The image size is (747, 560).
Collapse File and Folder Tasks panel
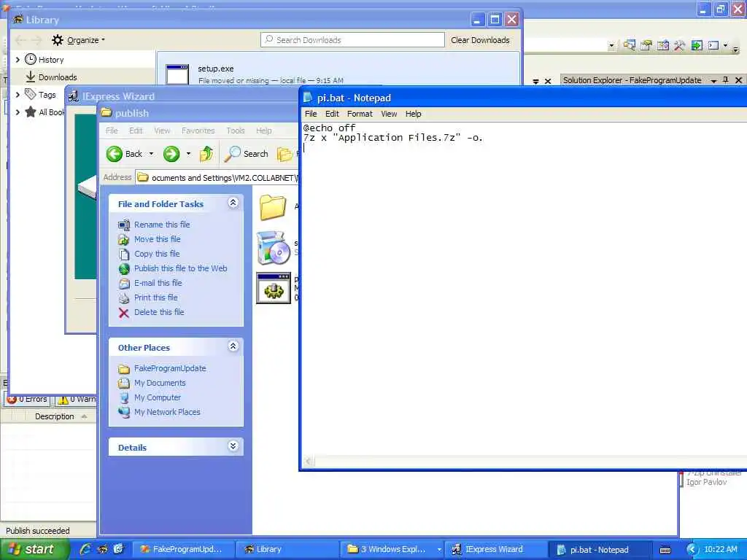233,203
